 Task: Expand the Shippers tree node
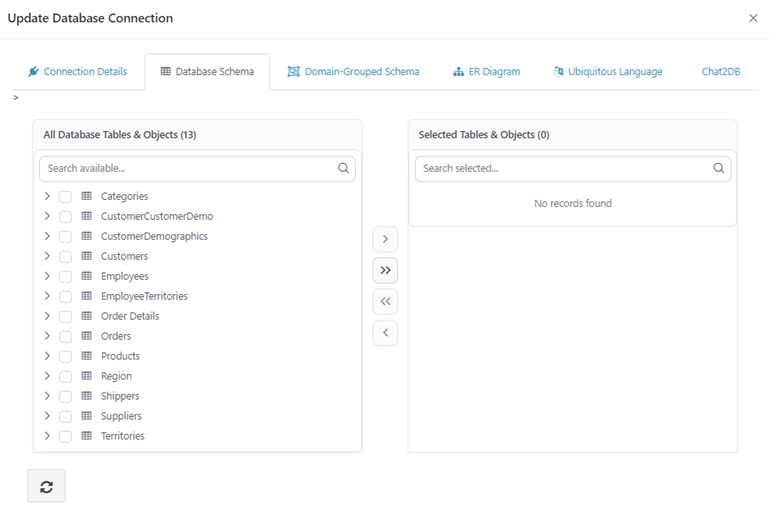point(47,395)
